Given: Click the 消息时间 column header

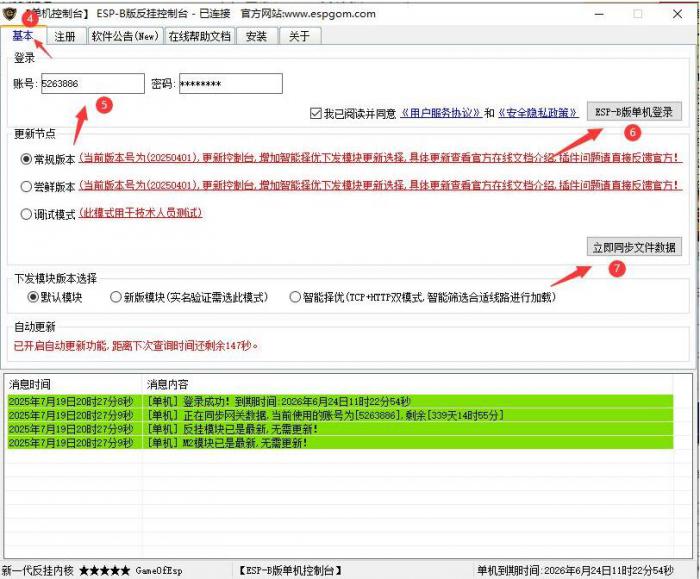Looking at the screenshot, I should (x=73, y=384).
